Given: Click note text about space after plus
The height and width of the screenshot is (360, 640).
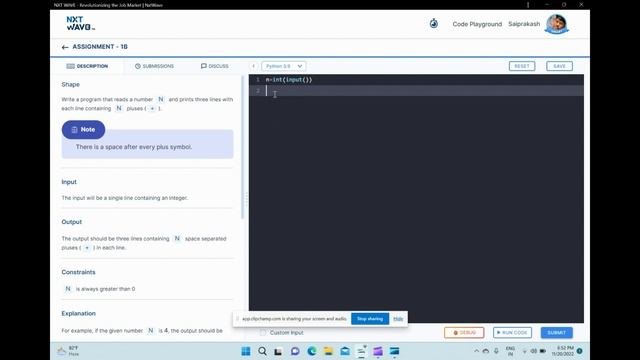Looking at the screenshot, I should [x=134, y=147].
